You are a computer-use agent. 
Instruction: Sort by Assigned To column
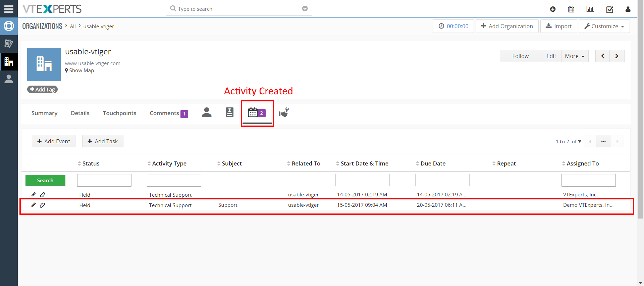(x=581, y=163)
